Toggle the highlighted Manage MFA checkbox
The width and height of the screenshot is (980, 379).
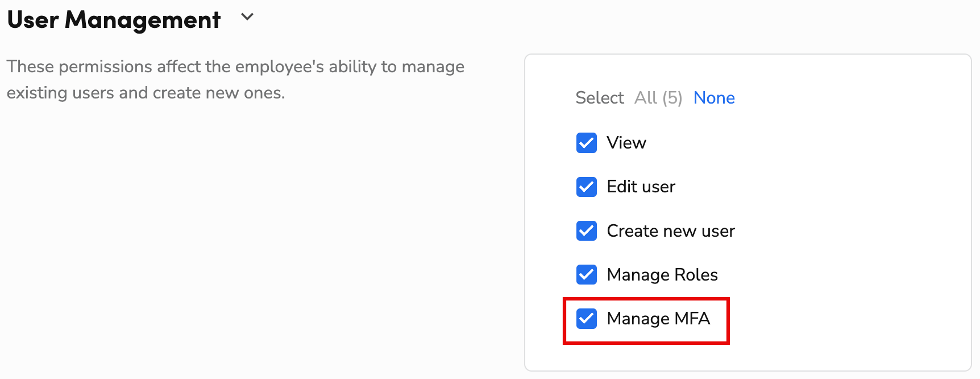click(586, 319)
